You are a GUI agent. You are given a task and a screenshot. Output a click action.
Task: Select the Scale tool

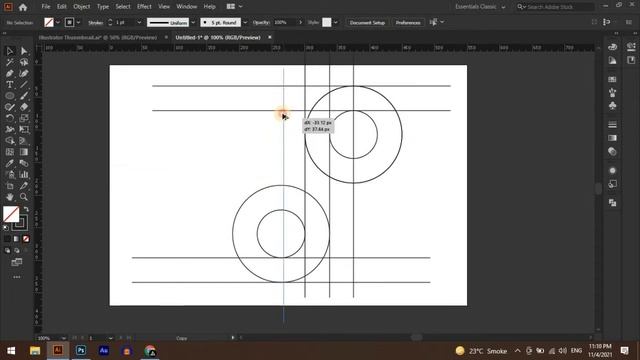[x=24, y=118]
